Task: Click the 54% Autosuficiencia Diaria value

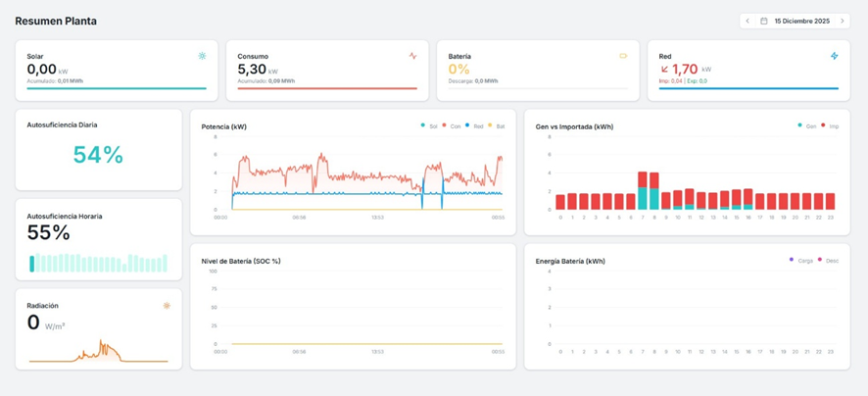Action: tap(98, 155)
